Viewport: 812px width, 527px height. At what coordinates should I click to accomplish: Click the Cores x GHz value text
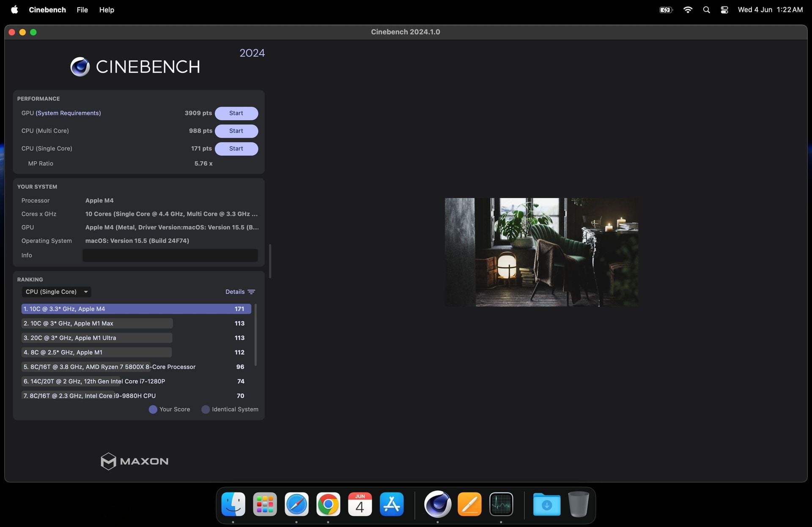point(171,214)
